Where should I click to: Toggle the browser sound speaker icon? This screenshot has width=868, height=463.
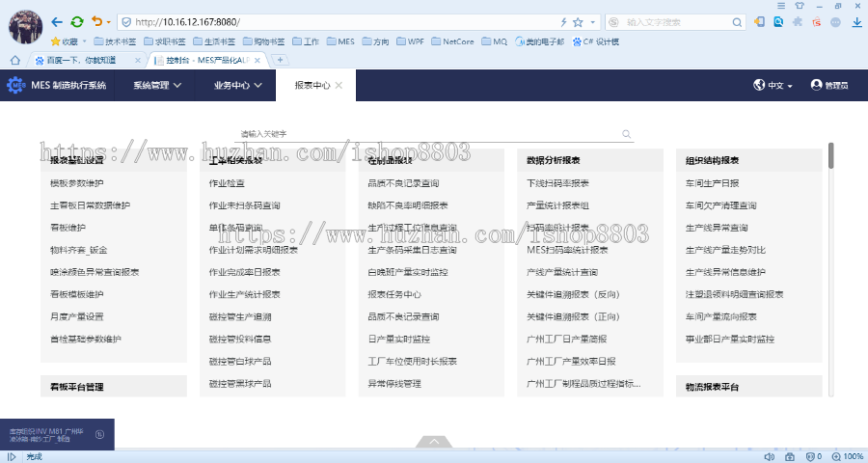pyautogui.click(x=769, y=457)
